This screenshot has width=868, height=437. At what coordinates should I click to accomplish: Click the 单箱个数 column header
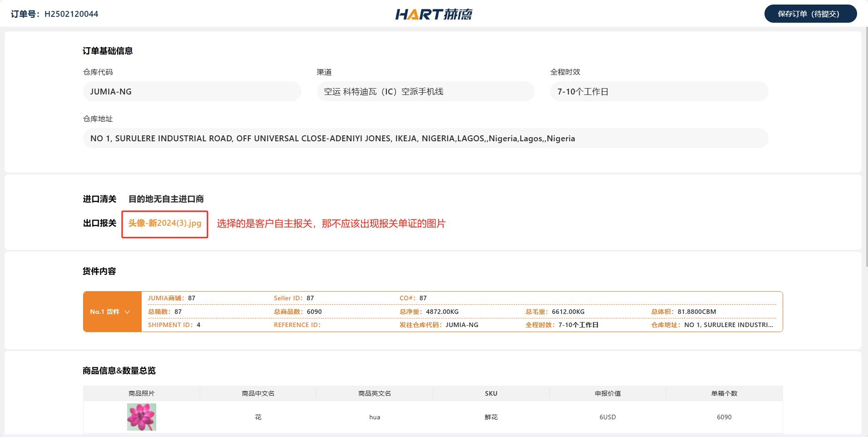tap(724, 393)
